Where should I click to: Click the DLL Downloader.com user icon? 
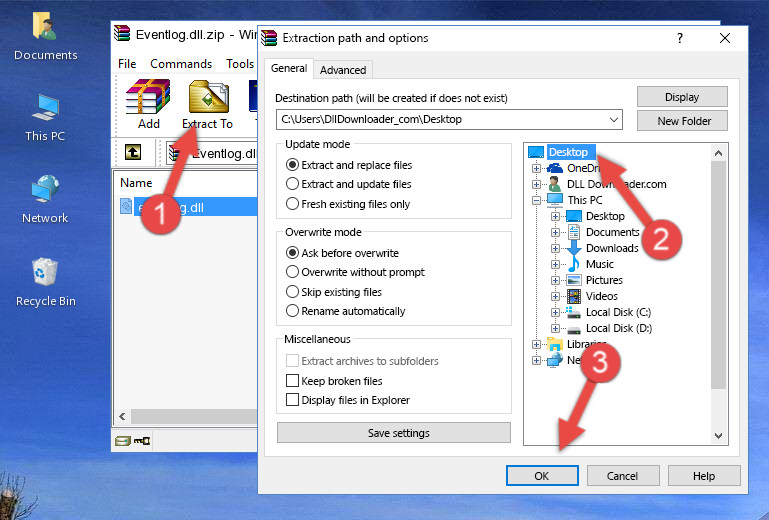(555, 184)
